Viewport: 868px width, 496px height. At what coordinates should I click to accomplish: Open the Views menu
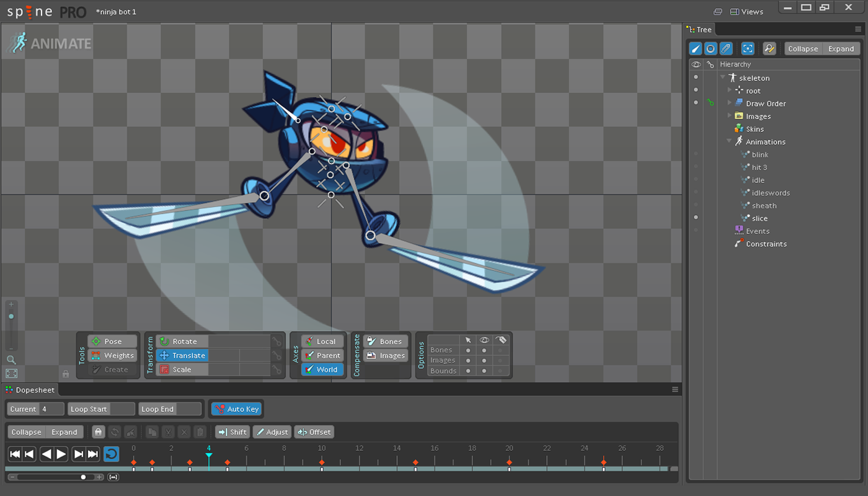pyautogui.click(x=746, y=12)
